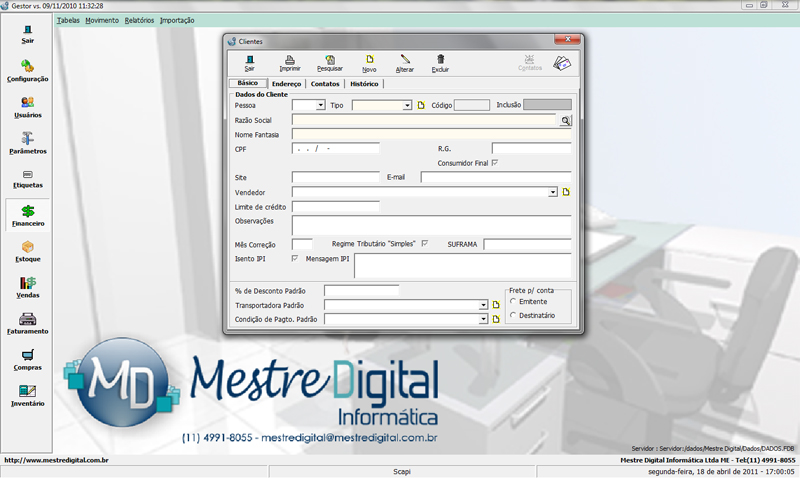Switch to the Contatos tab
Viewport: 800px width, 478px height.
(325, 84)
